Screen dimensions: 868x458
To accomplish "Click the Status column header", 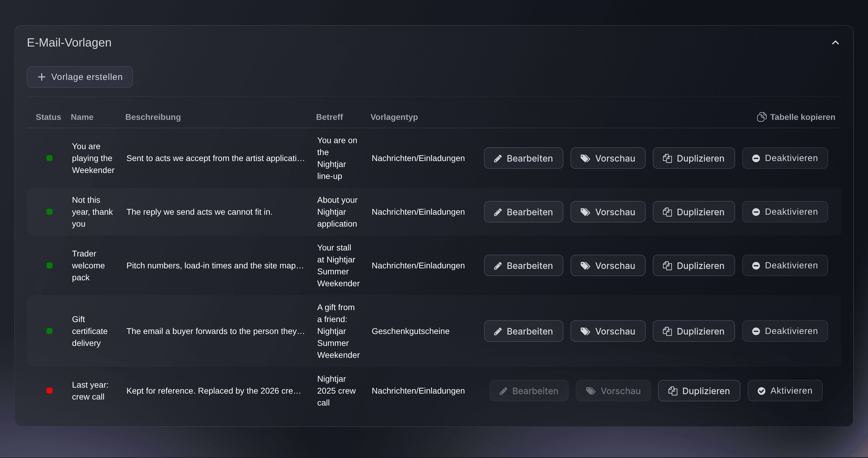I will coord(48,117).
